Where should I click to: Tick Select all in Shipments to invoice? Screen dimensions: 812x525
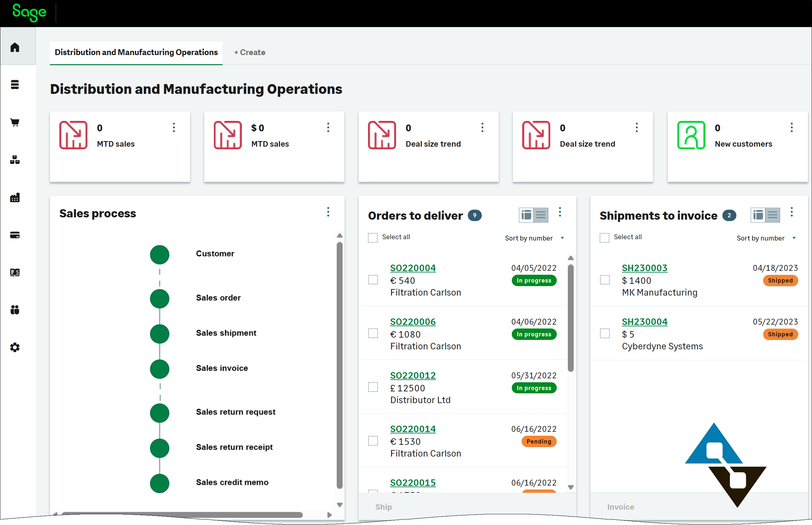[604, 238]
